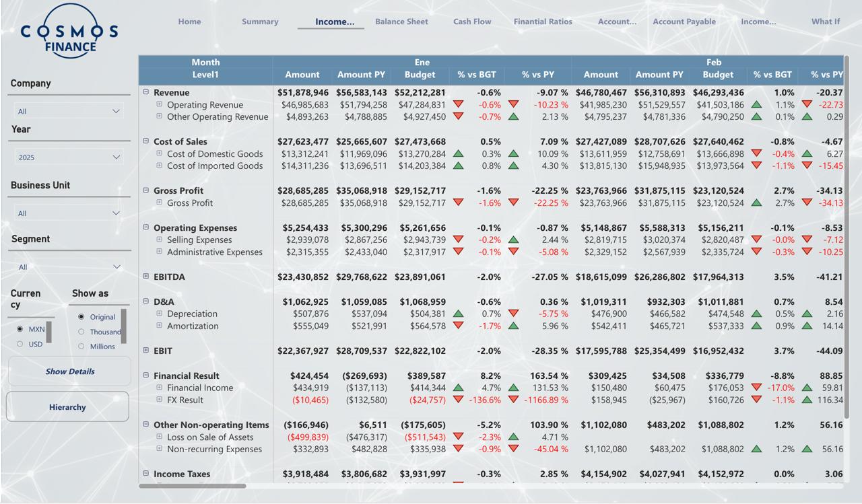Image resolution: width=862 pixels, height=504 pixels.
Task: Choose Millions in Show as
Action: [81, 347]
